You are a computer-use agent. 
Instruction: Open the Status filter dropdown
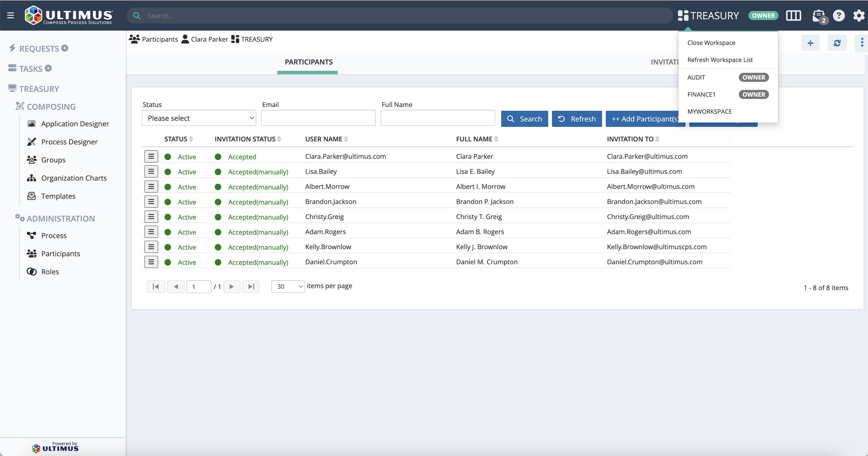tap(199, 118)
